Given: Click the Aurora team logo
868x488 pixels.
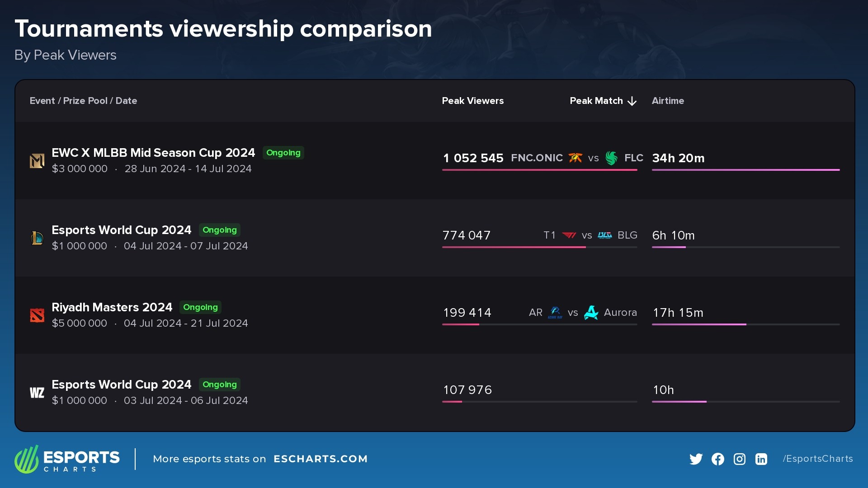Looking at the screenshot, I should [591, 312].
